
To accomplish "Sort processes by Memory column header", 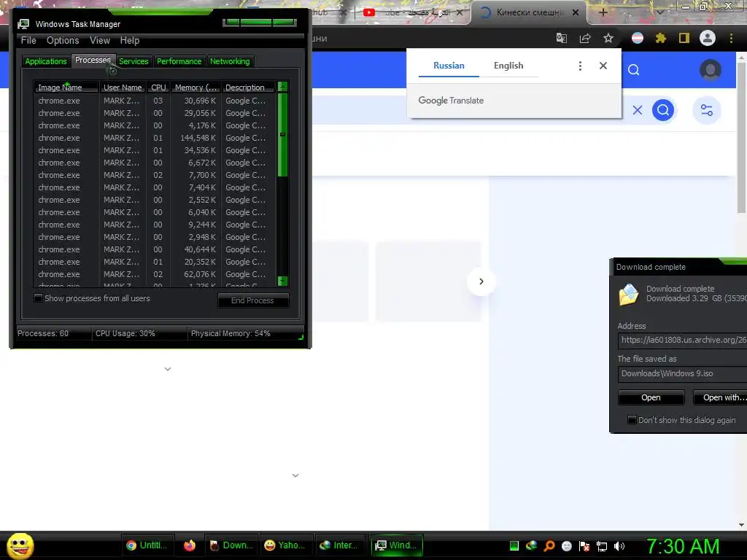I will tap(196, 87).
